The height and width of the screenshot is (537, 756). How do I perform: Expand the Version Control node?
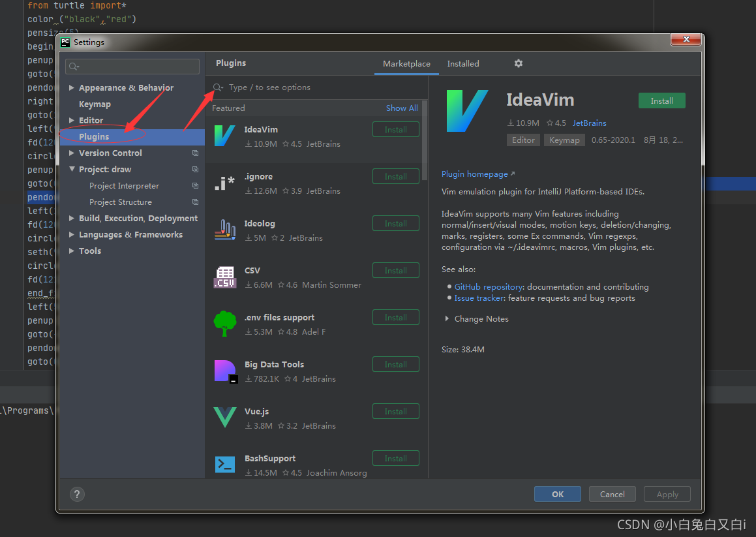(x=71, y=153)
